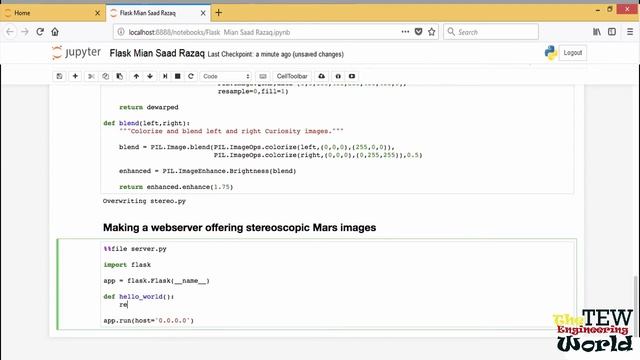Click the enhanced = PIL.ImageEnhance.Brightness(blend) line
This screenshot has width=640, height=360.
click(x=207, y=171)
